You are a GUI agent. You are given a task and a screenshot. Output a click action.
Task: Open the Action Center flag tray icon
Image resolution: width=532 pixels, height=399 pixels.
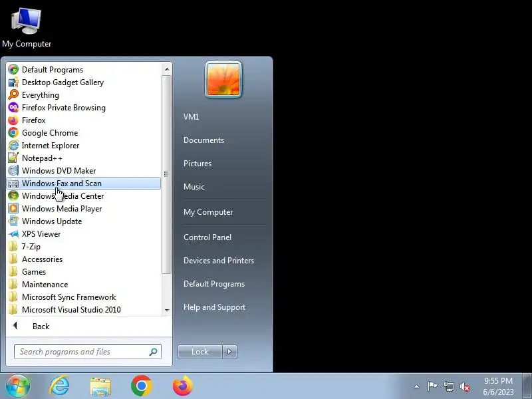tap(432, 386)
